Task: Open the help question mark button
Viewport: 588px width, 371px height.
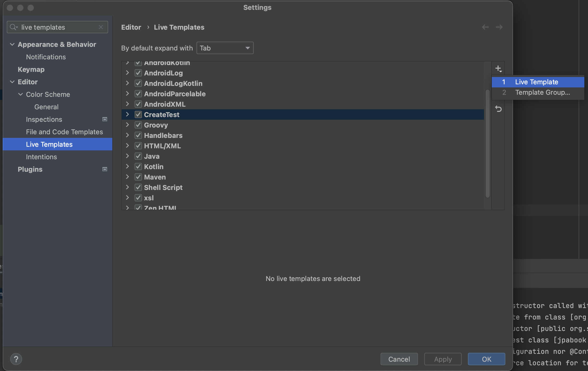Action: 16,359
